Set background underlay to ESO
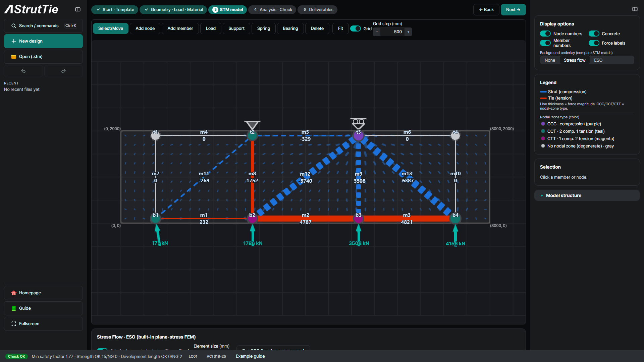644x362 pixels. tap(598, 60)
